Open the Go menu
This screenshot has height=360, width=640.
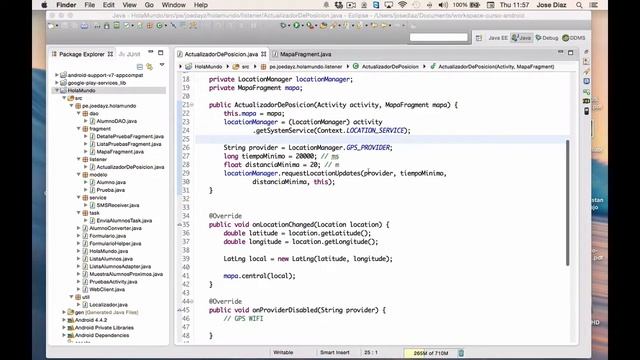click(149, 5)
